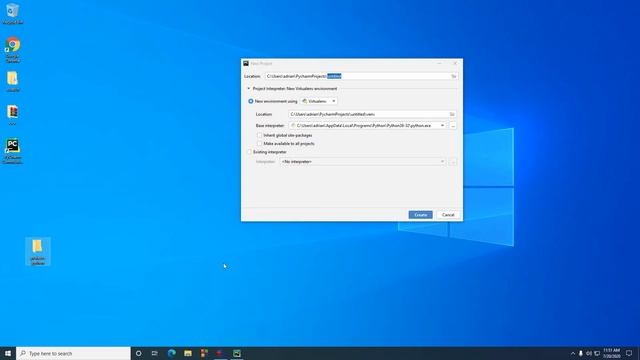The image size is (640, 360).
Task: Open Recycle Bin desktop icon
Action: (x=13, y=13)
